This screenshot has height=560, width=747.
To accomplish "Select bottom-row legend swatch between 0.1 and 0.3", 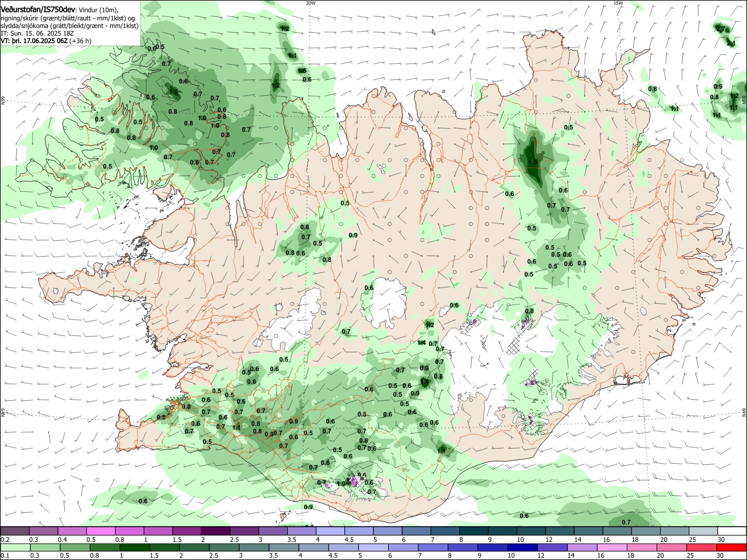I will [x=15, y=548].
